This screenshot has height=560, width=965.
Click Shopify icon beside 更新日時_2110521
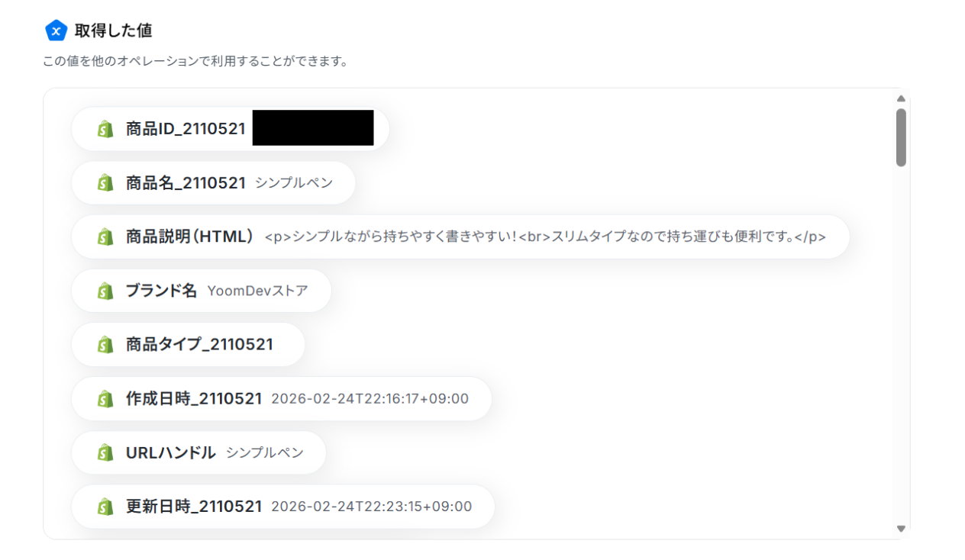coord(105,507)
